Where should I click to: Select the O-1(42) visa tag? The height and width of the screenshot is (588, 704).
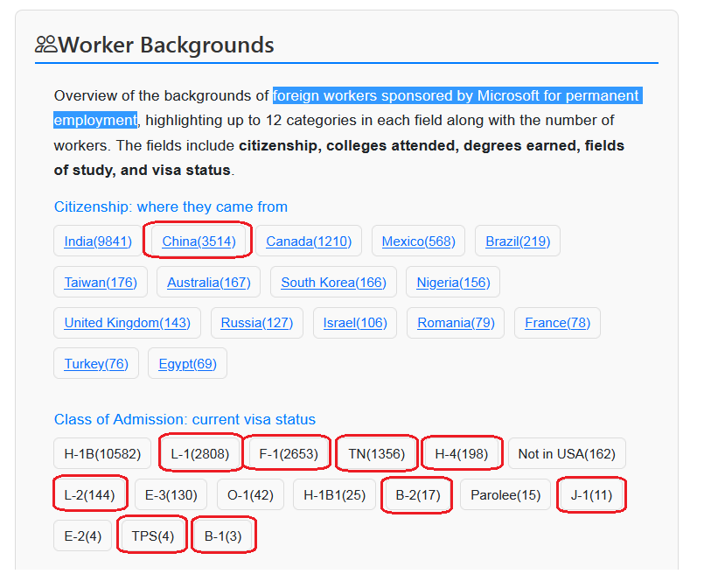[x=250, y=495]
